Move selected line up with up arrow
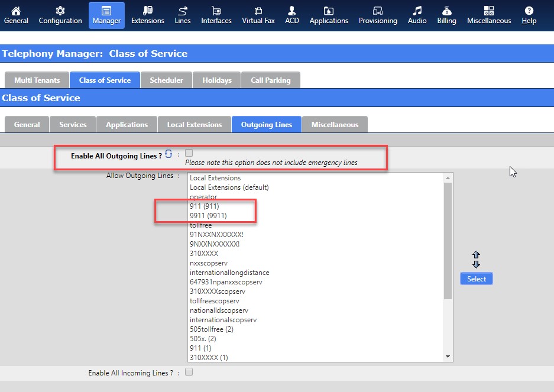The height and width of the screenshot is (392, 554). click(x=476, y=255)
